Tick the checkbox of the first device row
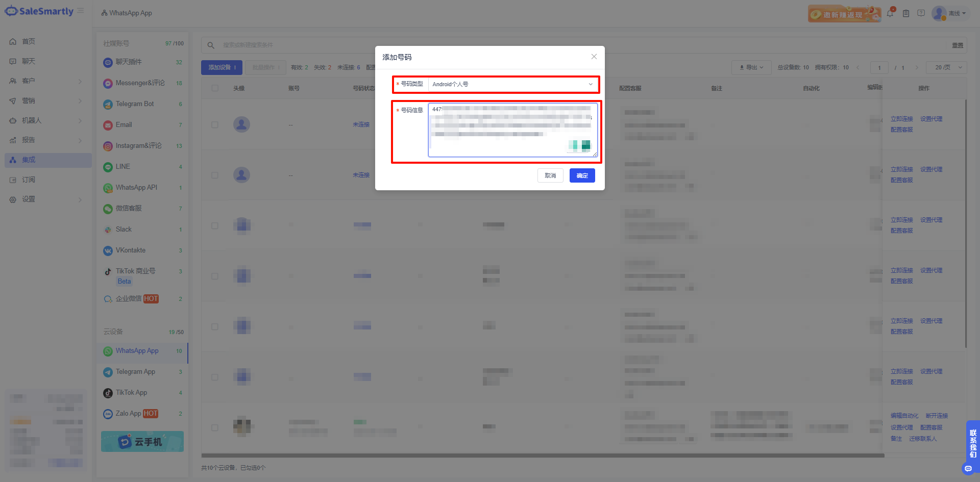Image resolution: width=980 pixels, height=482 pixels. point(215,124)
